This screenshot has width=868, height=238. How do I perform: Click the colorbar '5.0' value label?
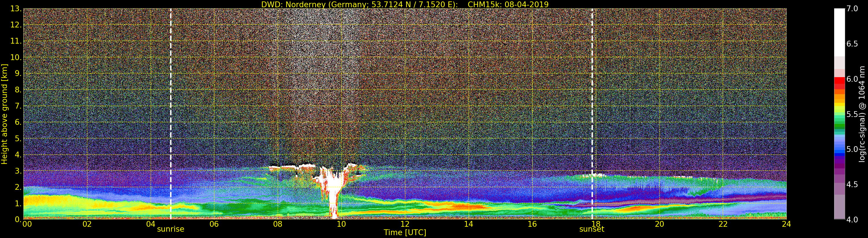pyautogui.click(x=852, y=149)
